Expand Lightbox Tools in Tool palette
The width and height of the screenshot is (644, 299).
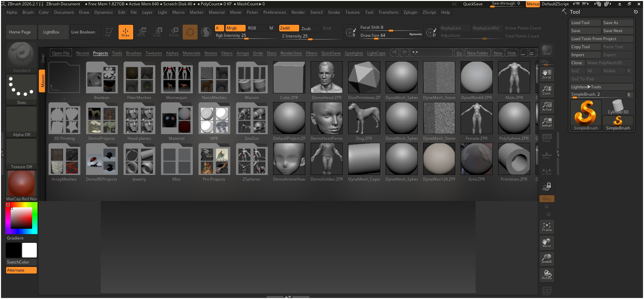pyautogui.click(x=602, y=87)
